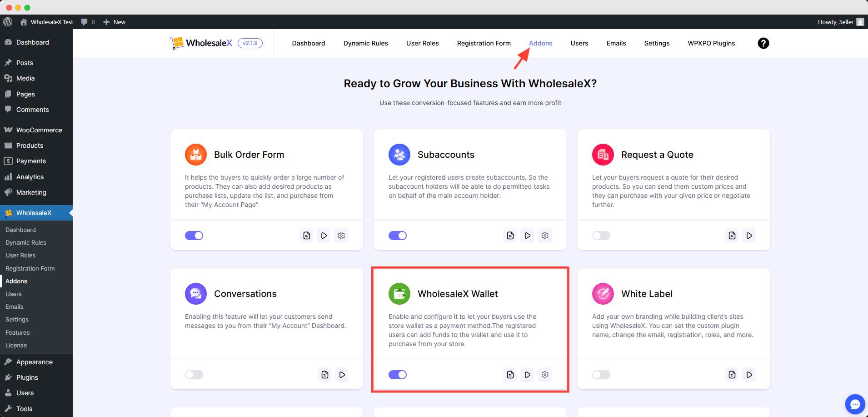Click the WordPress logo in admin bar

coord(8,22)
